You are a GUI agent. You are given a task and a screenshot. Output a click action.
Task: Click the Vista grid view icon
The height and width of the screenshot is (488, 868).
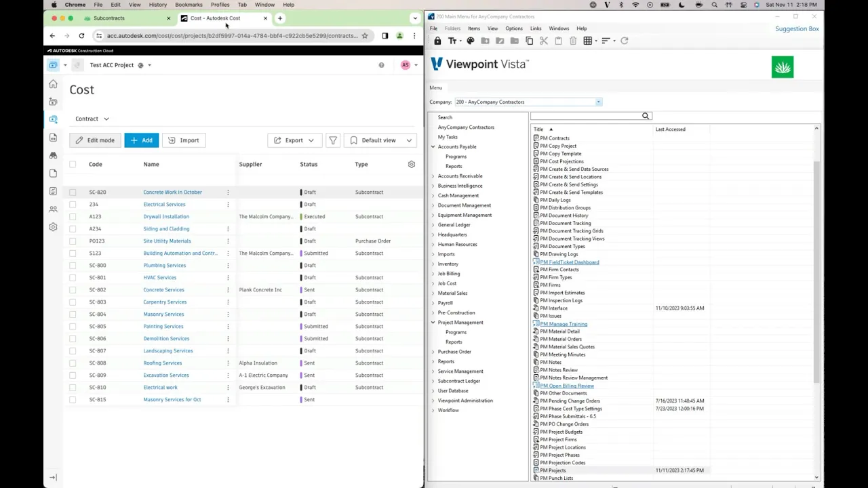coord(588,41)
